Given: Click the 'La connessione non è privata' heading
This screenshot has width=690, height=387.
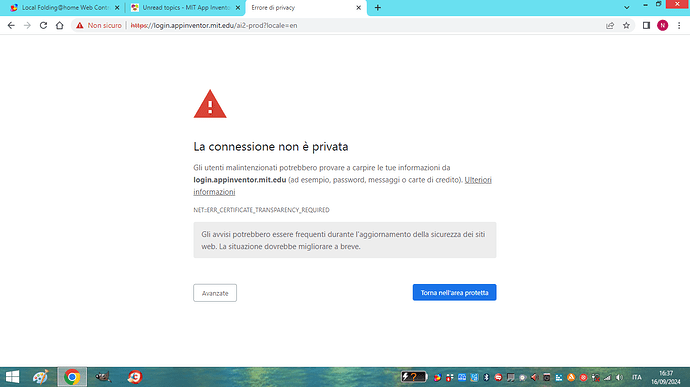Looking at the screenshot, I should tap(271, 147).
